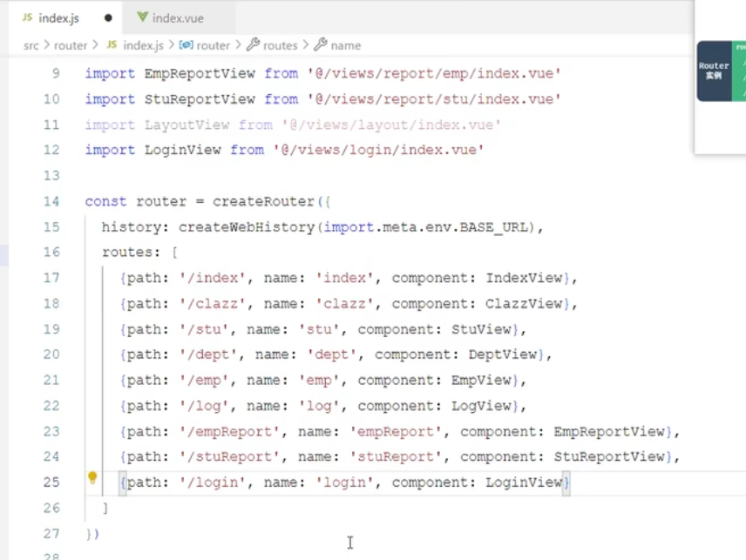The image size is (746, 560).
Task: Click the variable symbol icon before router breadcrumb
Action: (186, 44)
